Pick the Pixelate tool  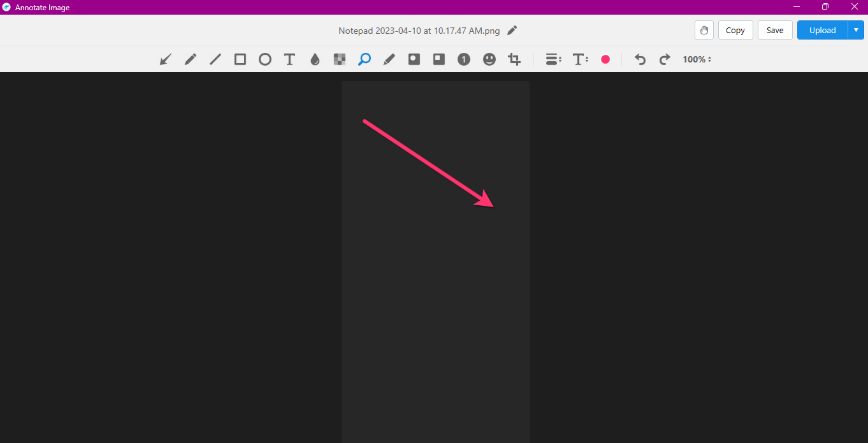coord(340,59)
